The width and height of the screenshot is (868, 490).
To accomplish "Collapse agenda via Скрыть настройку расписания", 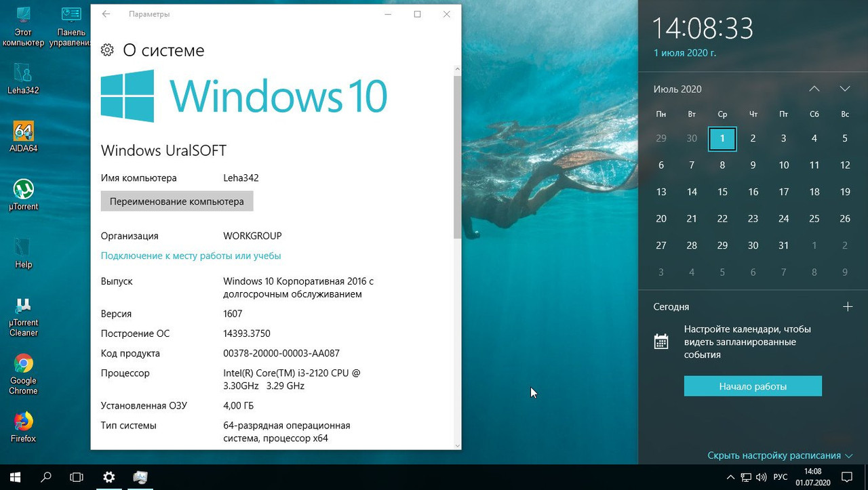I will coord(780,455).
